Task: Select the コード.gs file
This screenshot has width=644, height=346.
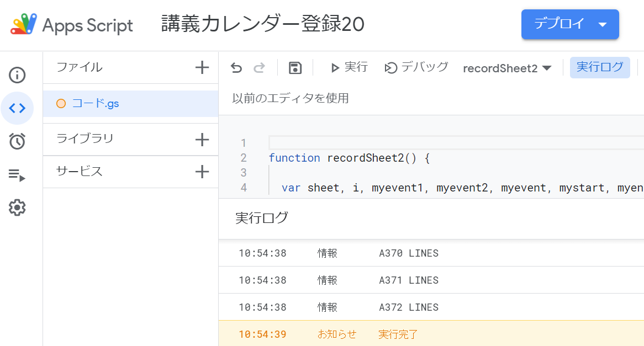Action: pyautogui.click(x=130, y=103)
